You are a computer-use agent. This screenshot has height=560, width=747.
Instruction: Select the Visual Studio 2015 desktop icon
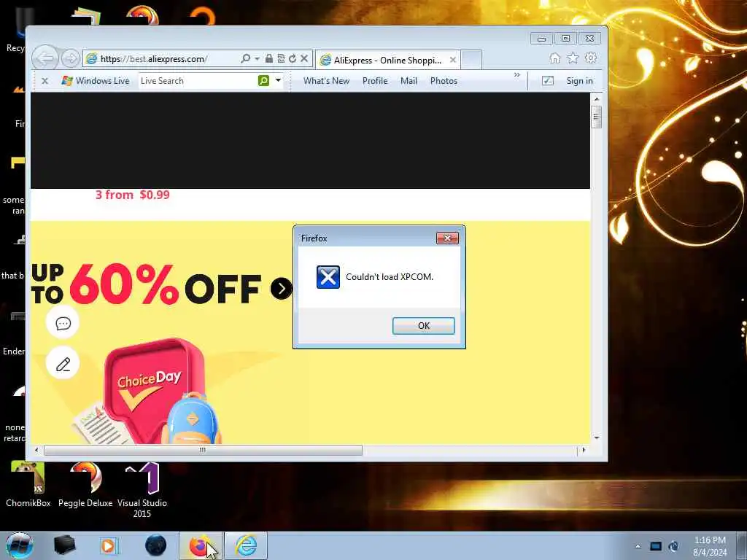142,489
